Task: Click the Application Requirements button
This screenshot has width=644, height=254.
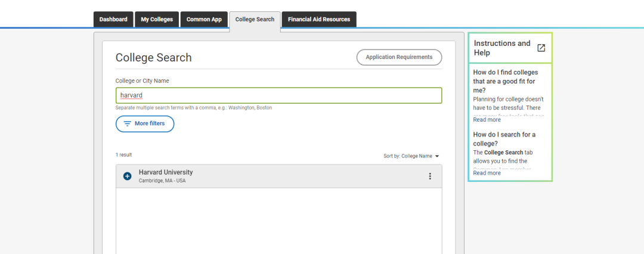Action: [x=399, y=57]
